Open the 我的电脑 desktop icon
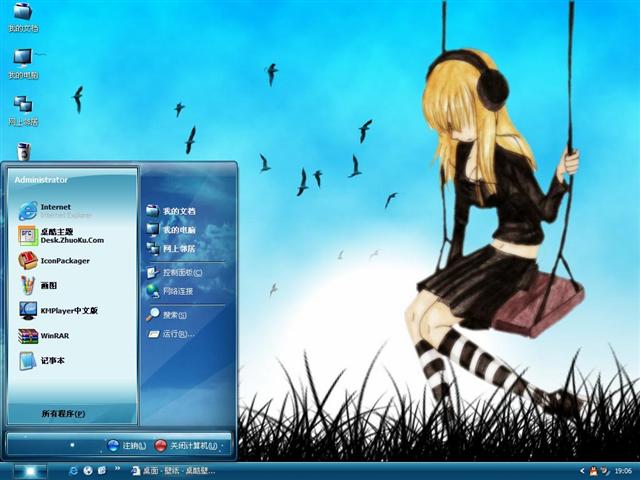Viewport: 640px width, 480px height. pos(22,62)
